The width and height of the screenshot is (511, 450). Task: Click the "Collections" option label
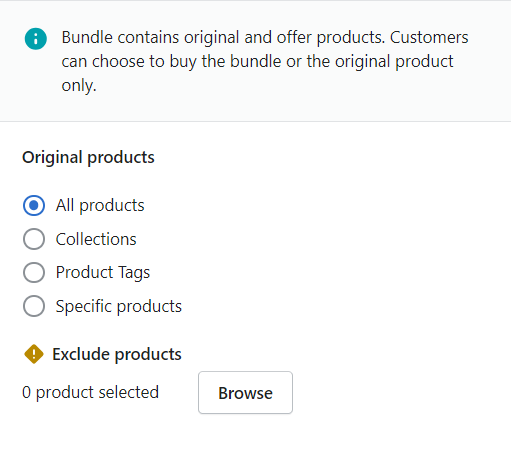click(x=96, y=239)
